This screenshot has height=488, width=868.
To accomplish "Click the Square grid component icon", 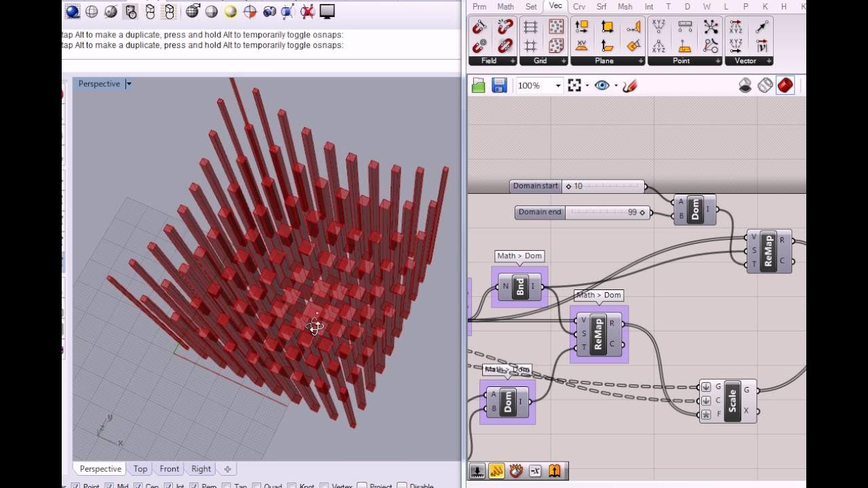I will point(530,46).
